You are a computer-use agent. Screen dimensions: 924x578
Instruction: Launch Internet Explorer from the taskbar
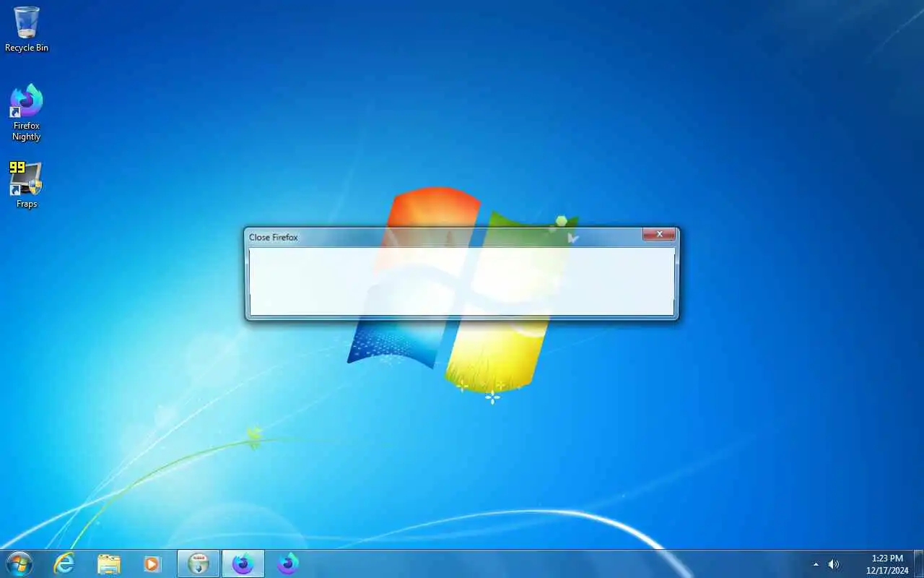(x=64, y=564)
